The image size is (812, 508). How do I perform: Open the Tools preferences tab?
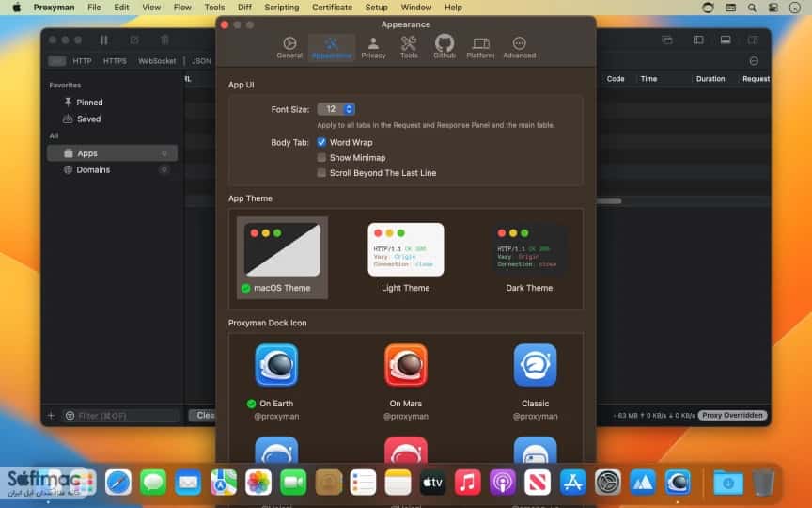[x=409, y=47]
